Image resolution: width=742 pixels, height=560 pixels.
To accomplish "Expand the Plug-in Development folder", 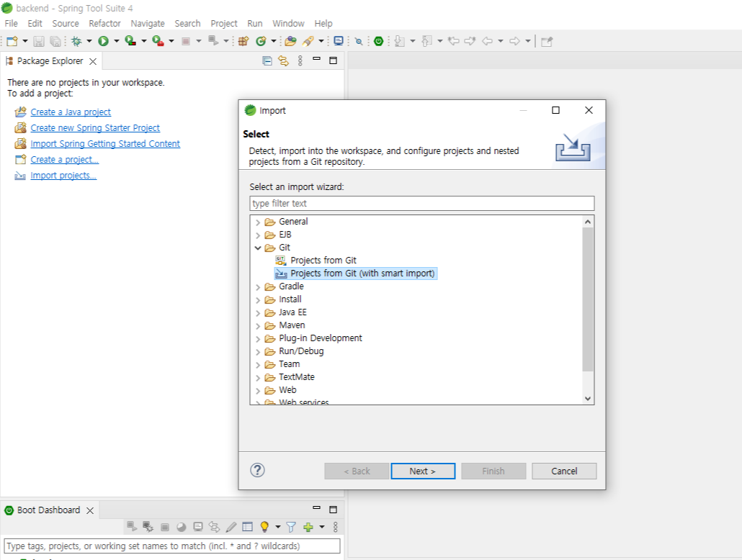I will tap(258, 338).
